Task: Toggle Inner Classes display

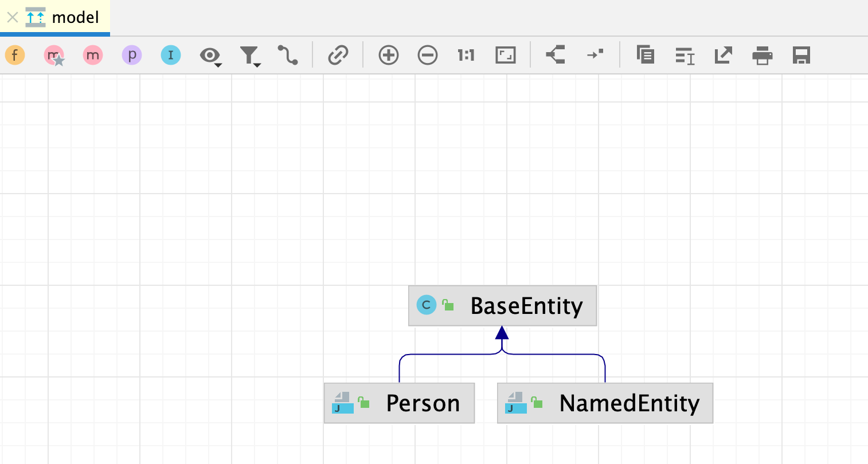Action: coord(170,55)
